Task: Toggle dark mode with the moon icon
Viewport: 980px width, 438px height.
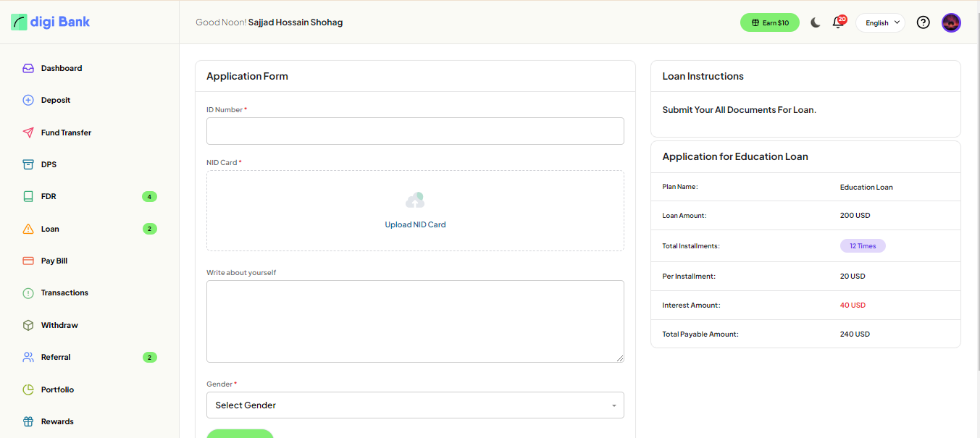Action: pos(815,22)
